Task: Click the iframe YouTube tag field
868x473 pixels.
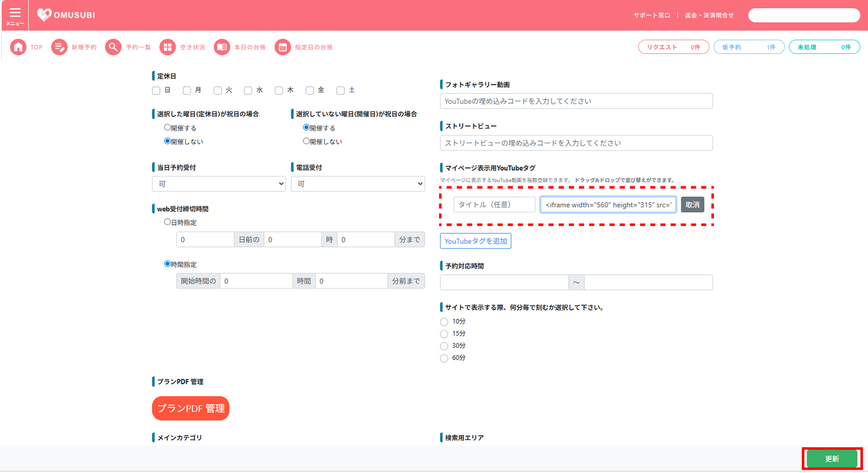Action: [x=608, y=205]
